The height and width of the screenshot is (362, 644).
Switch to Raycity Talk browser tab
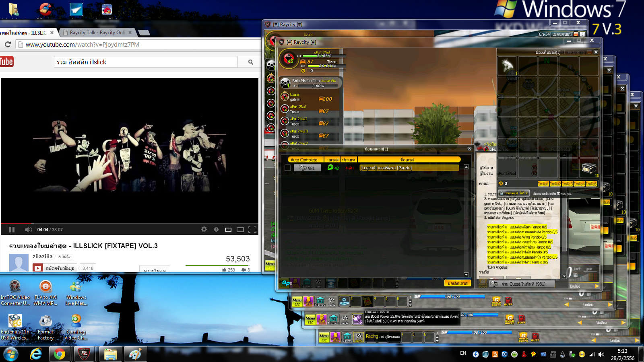pos(97,33)
